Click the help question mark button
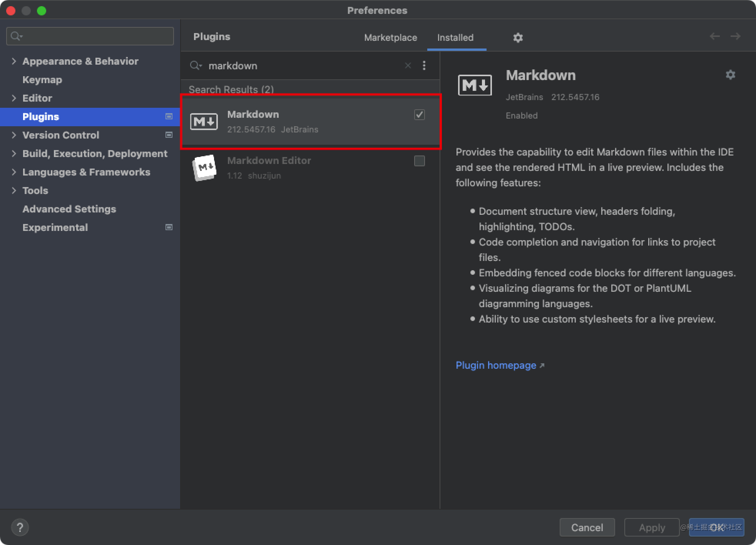The height and width of the screenshot is (545, 756). (x=20, y=527)
